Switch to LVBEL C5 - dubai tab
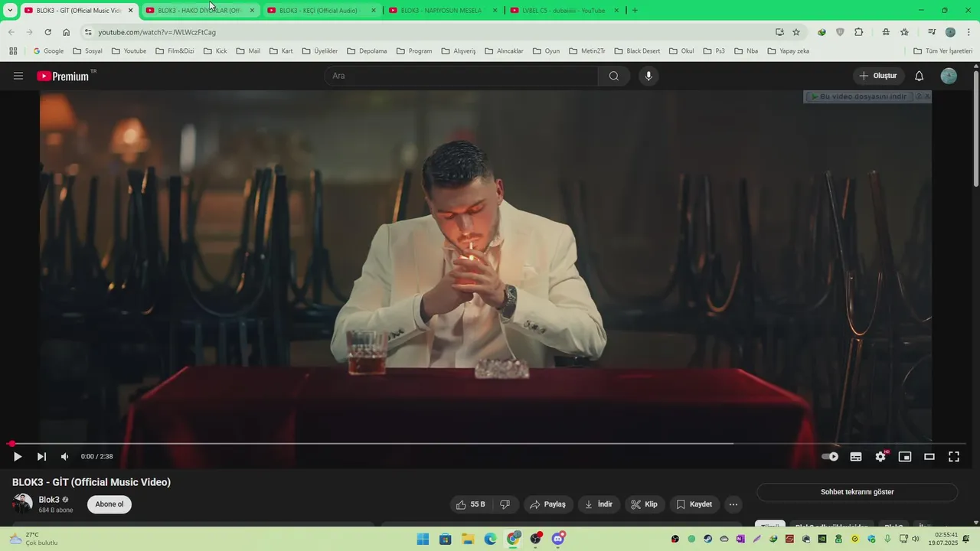This screenshot has width=980, height=551. (x=563, y=11)
